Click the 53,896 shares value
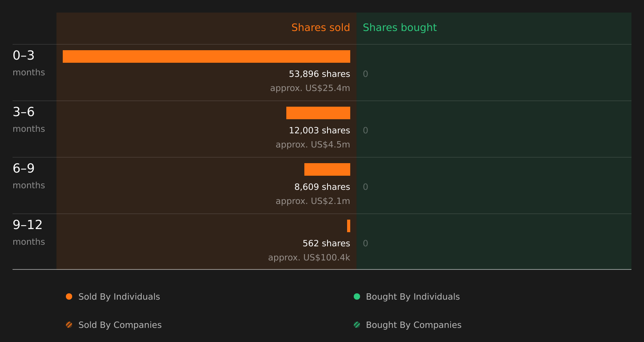Viewport: 644px width, 342px height. [319, 74]
